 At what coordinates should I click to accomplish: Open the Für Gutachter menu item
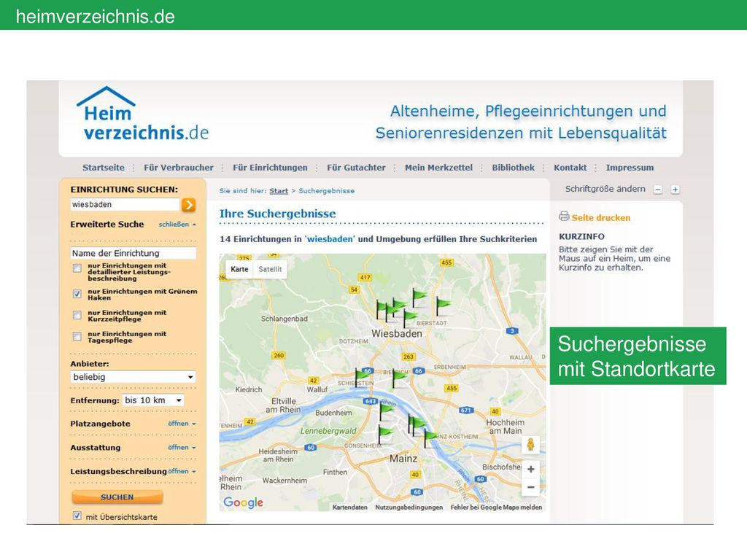click(x=356, y=168)
